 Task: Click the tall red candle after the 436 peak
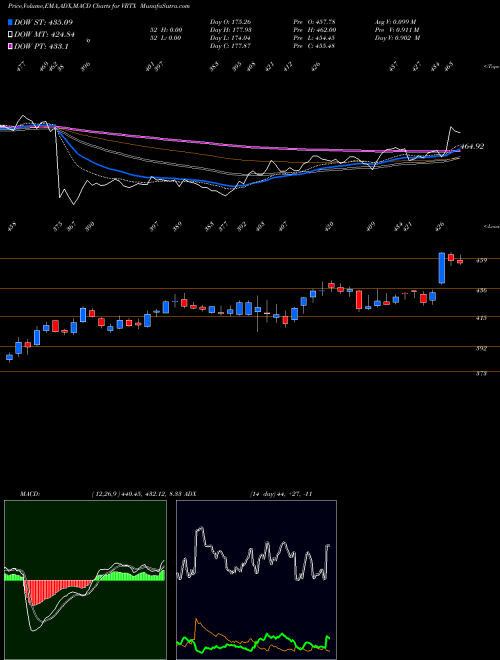[x=359, y=300]
